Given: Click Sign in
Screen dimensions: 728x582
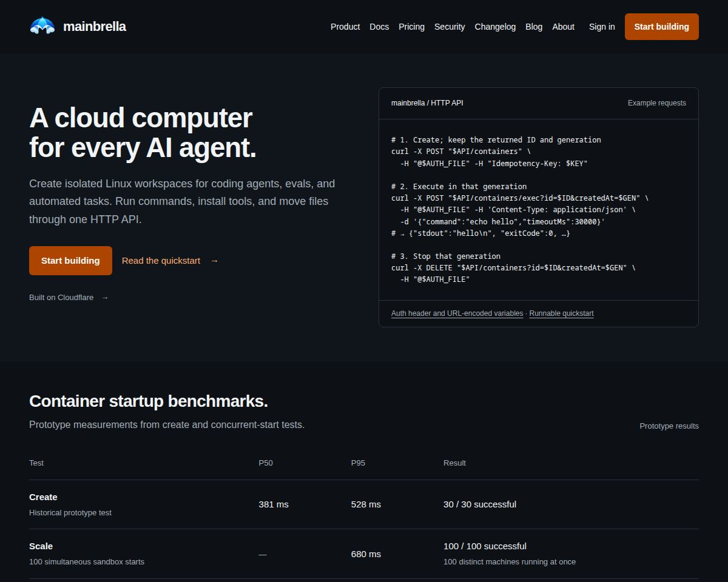Looking at the screenshot, I should coord(602,27).
